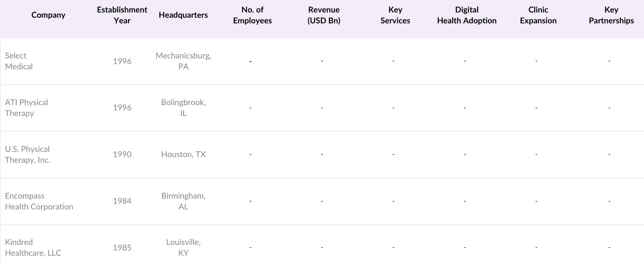The width and height of the screenshot is (644, 263).
Task: Select the Mechanicsburg, PA headquarters cell
Action: (183, 61)
